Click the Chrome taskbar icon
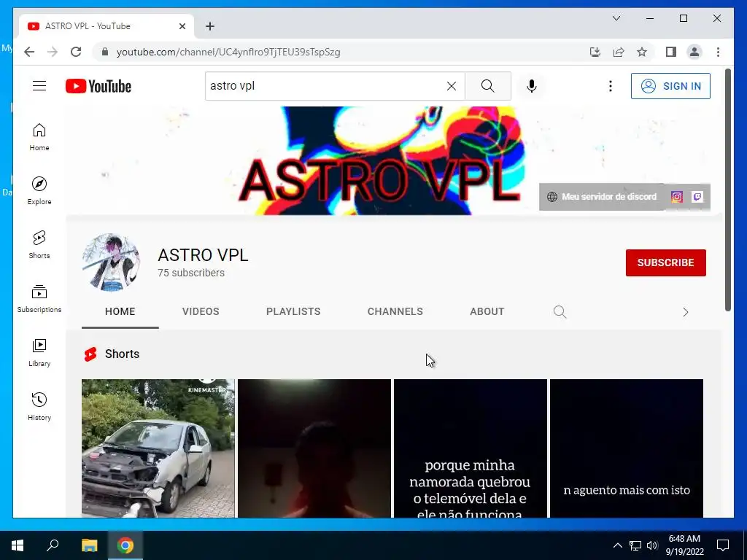Image resolution: width=747 pixels, height=560 pixels. pos(125,545)
